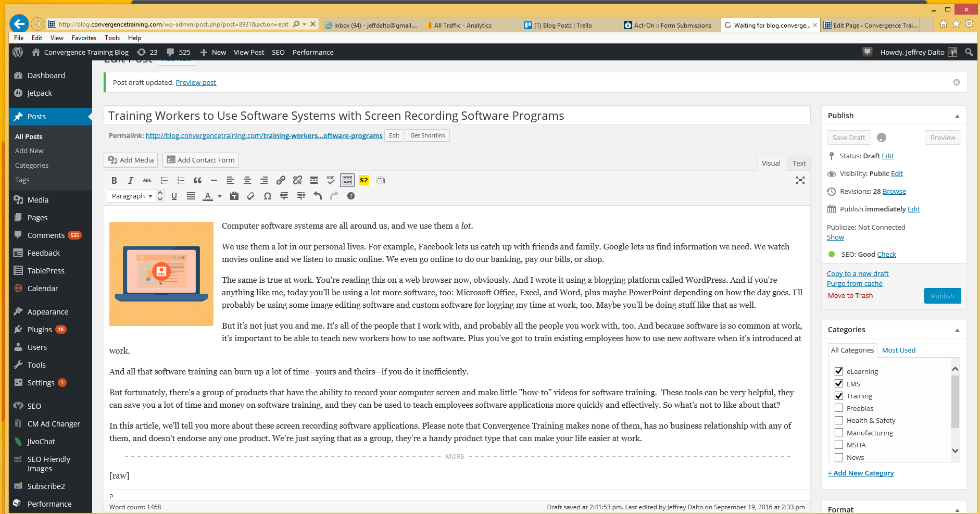The width and height of the screenshot is (980, 514).
Task: Switch to the Visual editor tab
Action: [x=771, y=163]
